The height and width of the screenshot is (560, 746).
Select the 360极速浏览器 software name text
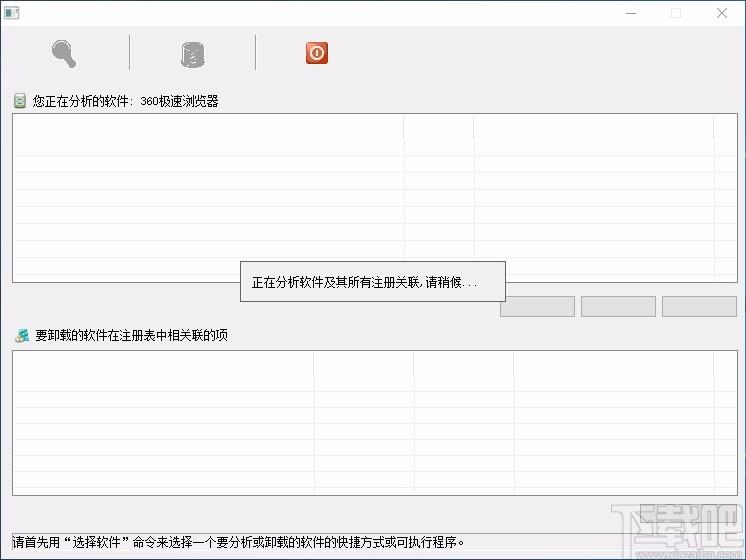click(x=179, y=101)
